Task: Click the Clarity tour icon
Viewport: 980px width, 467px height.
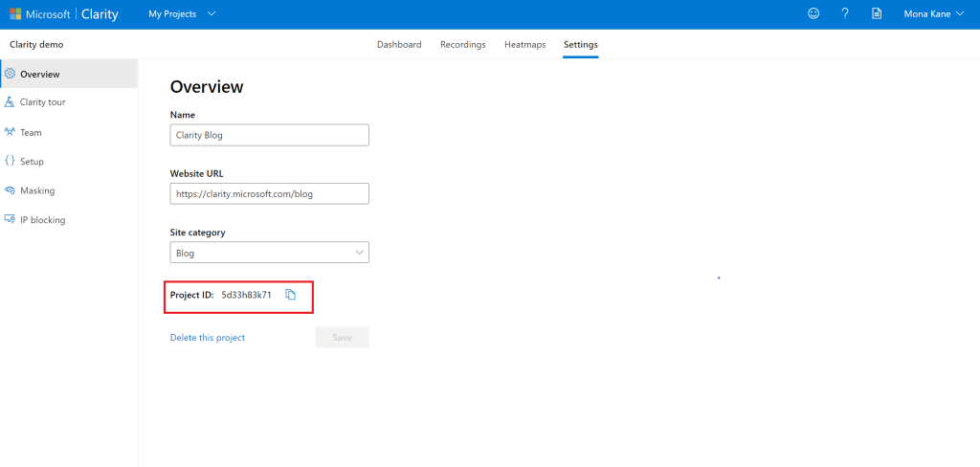Action: click(x=10, y=101)
